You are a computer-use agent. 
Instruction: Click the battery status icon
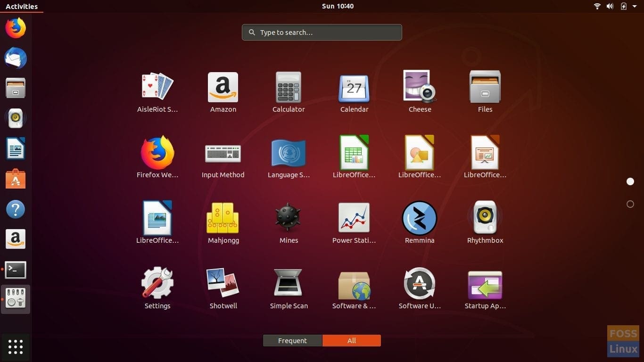click(x=624, y=6)
